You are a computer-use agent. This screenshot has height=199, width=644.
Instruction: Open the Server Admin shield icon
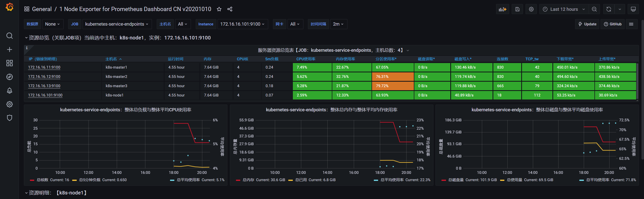pos(9,118)
